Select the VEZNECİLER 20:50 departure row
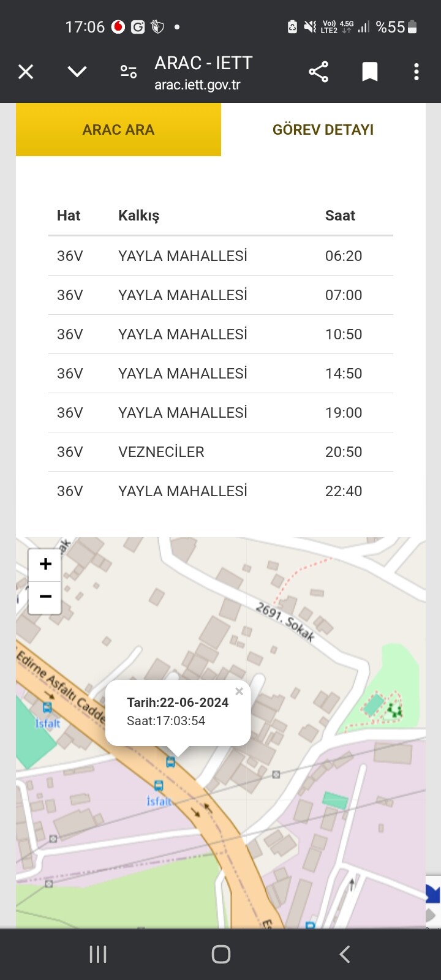 [x=221, y=452]
